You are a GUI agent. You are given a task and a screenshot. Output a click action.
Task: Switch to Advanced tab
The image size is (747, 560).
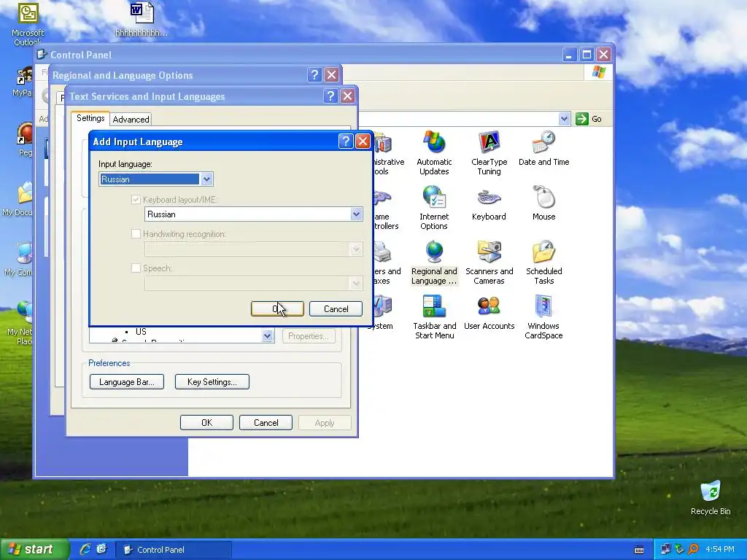point(131,119)
